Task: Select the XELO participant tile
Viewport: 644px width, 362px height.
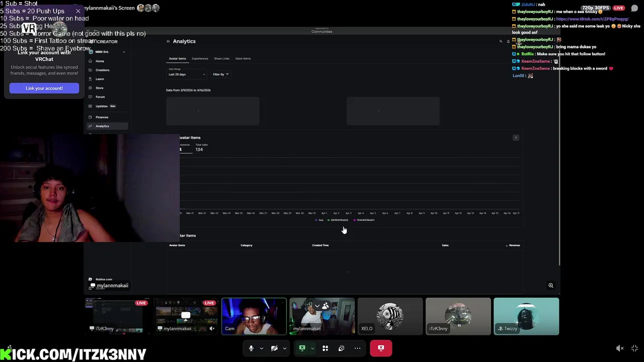Action: (x=390, y=316)
